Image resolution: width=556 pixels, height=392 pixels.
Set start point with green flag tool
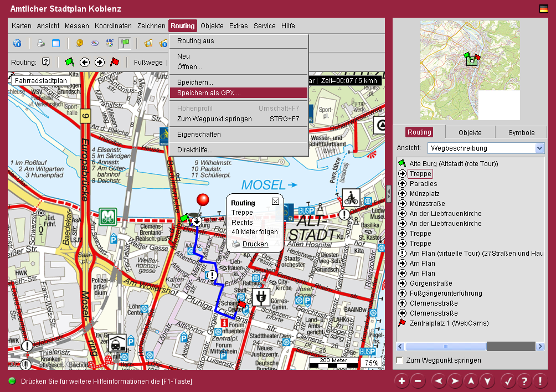click(x=69, y=62)
